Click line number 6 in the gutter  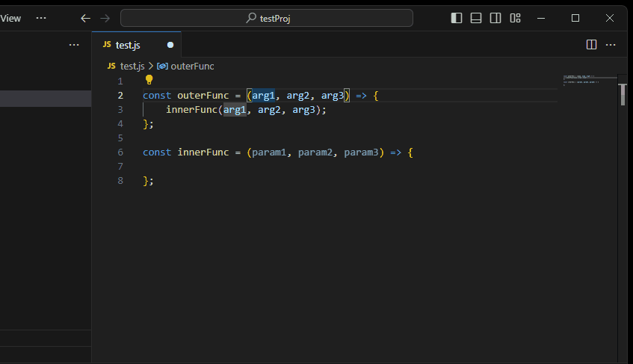[x=120, y=152]
